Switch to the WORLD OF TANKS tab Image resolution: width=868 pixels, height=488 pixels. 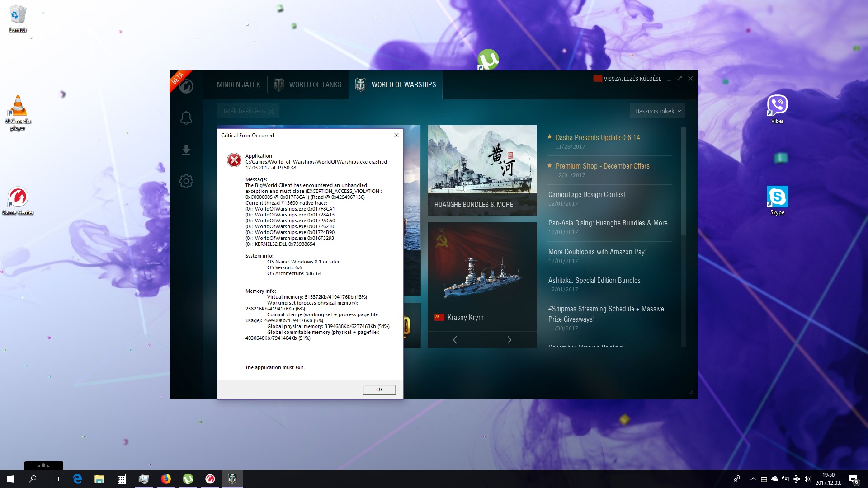tap(308, 84)
